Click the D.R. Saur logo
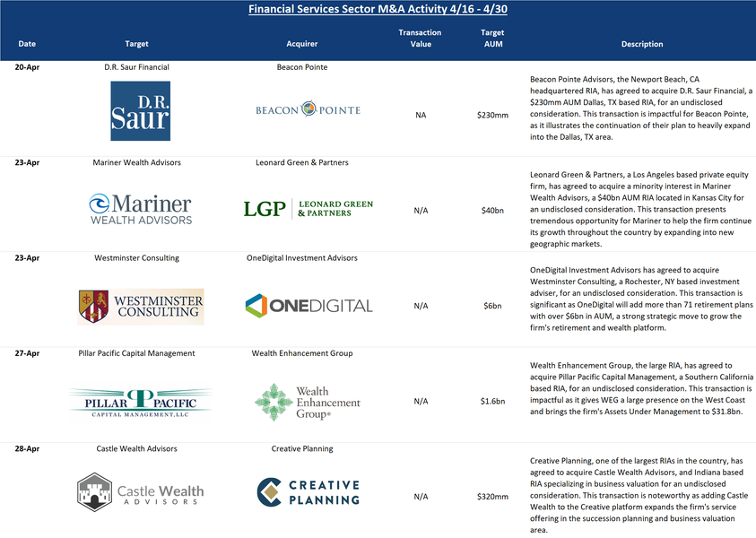The height and width of the screenshot is (538, 756). pos(140,111)
